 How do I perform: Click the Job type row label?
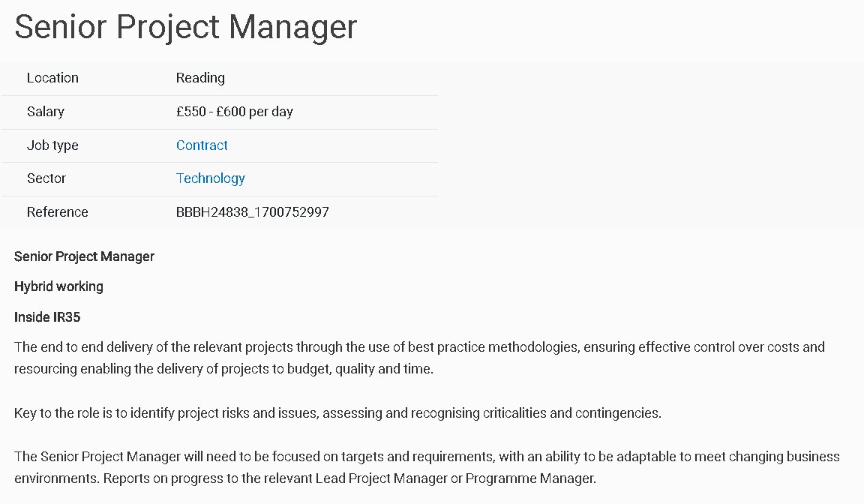53,145
